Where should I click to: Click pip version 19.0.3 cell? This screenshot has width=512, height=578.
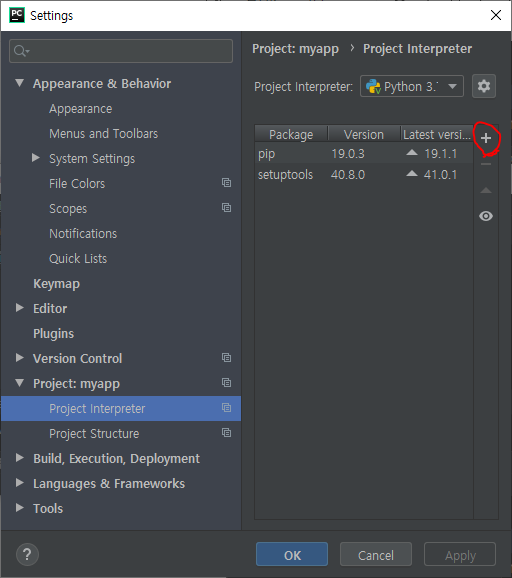(348, 153)
